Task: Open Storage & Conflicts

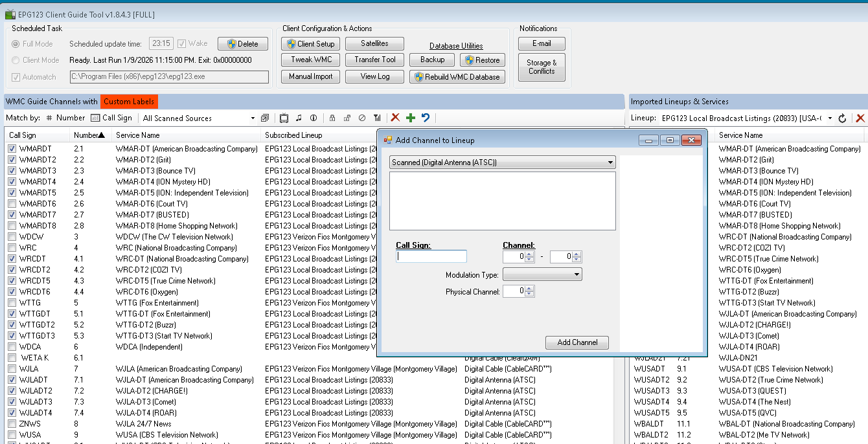Action: (x=542, y=67)
